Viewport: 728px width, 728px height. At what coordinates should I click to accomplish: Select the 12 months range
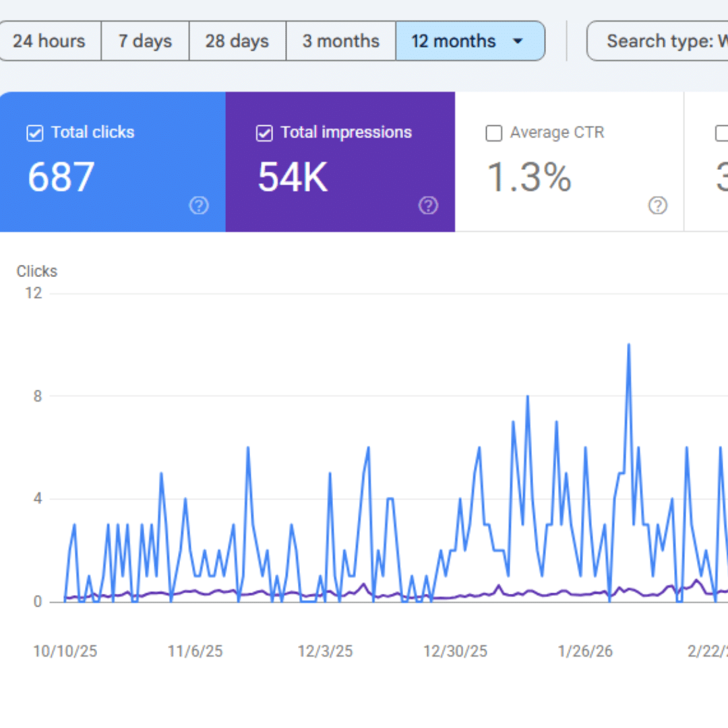tap(470, 41)
